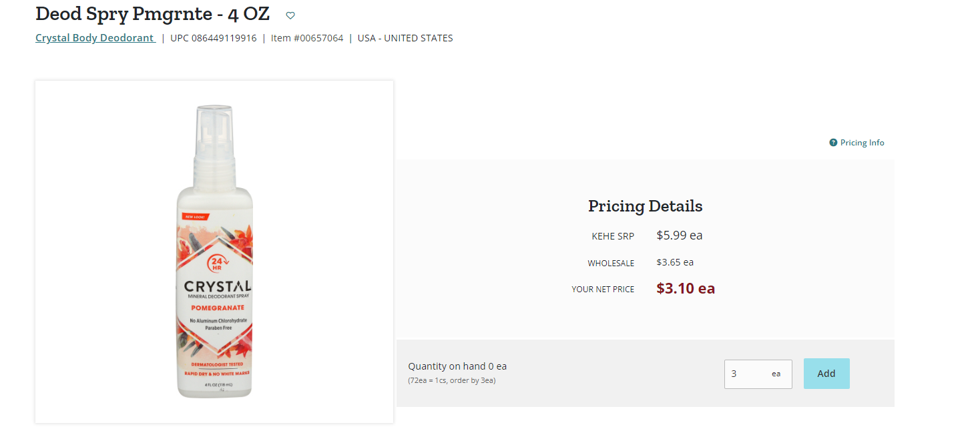Click the ea unit label in quantity box

(x=776, y=374)
